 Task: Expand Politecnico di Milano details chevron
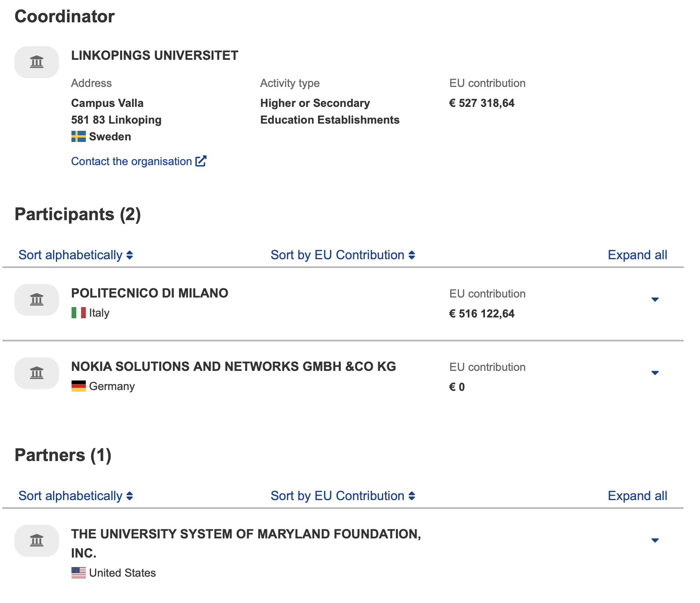point(655,300)
